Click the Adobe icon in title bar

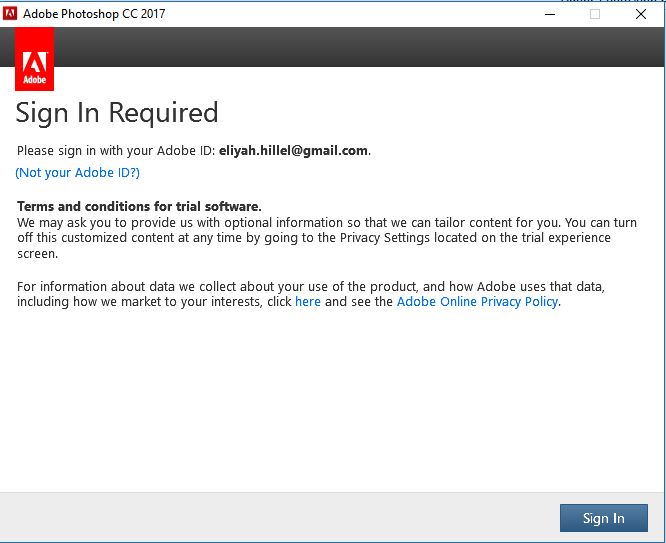tap(10, 14)
